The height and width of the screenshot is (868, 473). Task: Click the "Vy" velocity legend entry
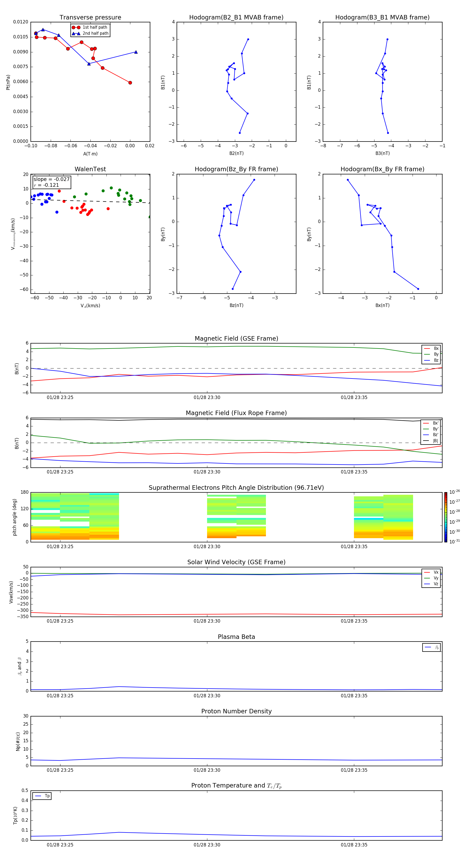pos(431,578)
